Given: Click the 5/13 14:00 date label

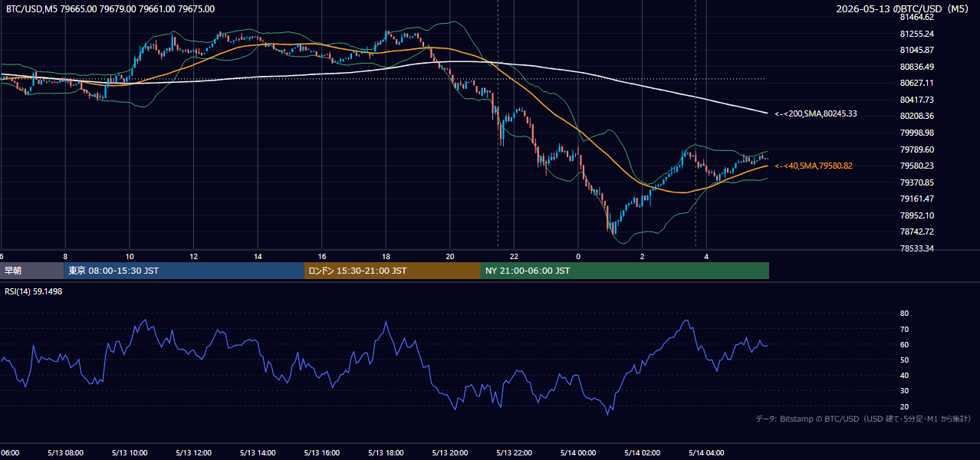Looking at the screenshot, I should pyautogui.click(x=258, y=452).
